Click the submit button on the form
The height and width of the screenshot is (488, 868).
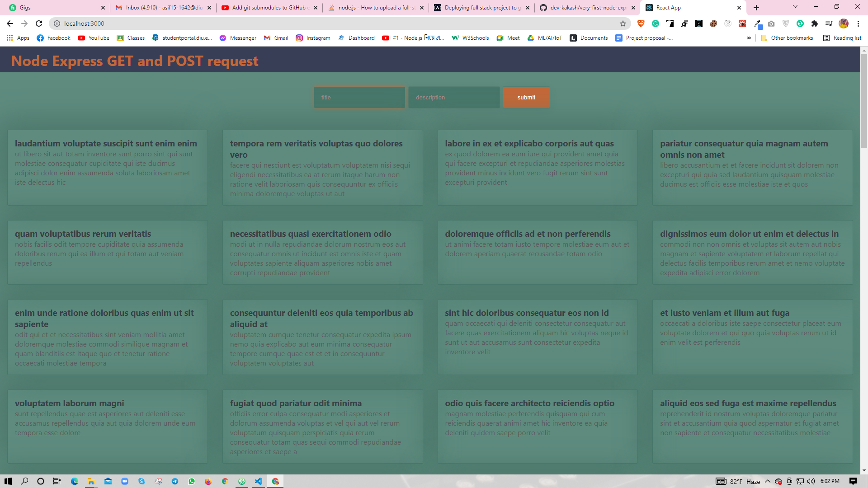pos(526,97)
